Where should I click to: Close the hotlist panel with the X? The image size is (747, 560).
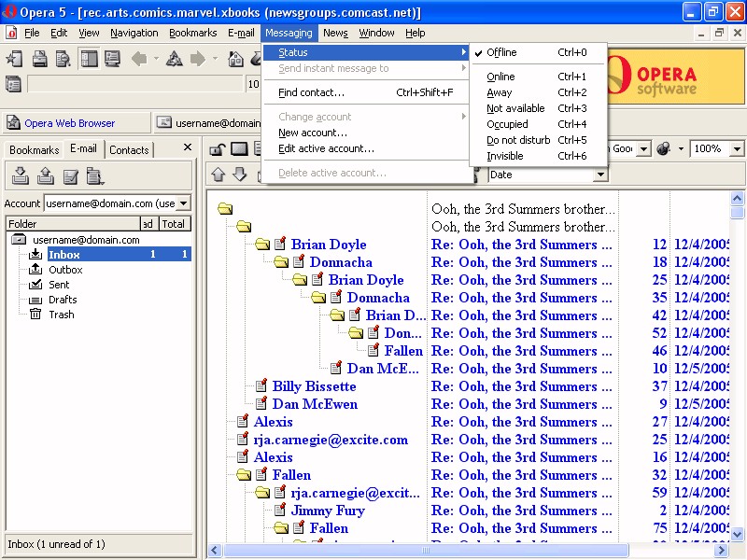click(188, 147)
